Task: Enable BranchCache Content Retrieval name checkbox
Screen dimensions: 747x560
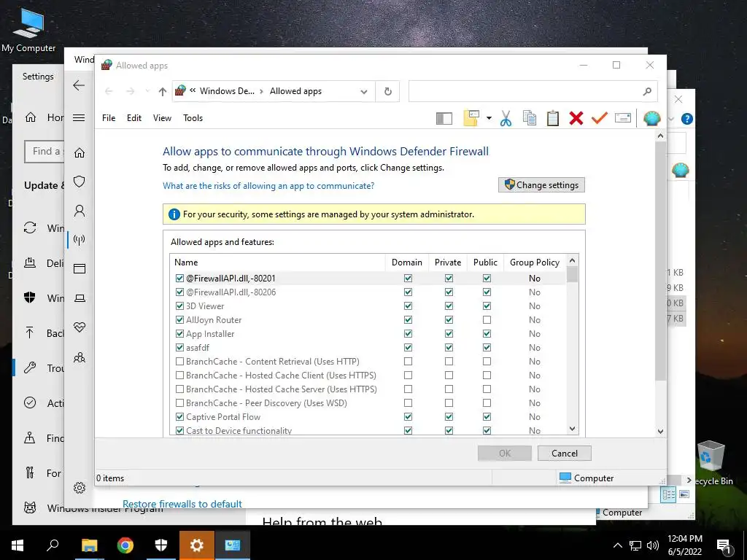Action: (179, 361)
